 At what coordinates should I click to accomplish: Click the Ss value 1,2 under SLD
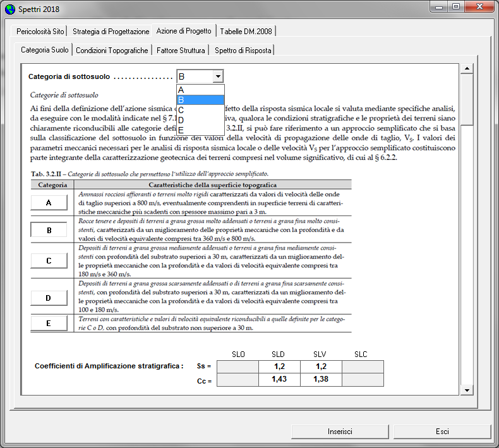[279, 366]
